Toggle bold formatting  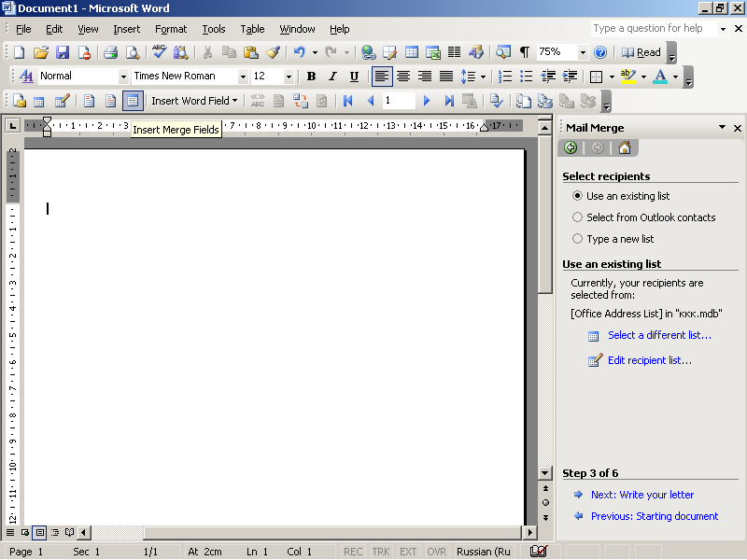312,77
